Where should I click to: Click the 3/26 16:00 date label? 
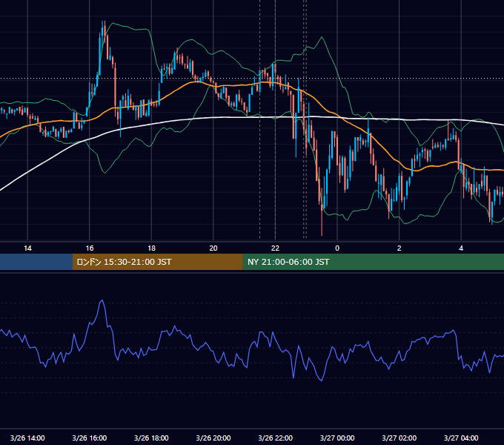(90, 438)
